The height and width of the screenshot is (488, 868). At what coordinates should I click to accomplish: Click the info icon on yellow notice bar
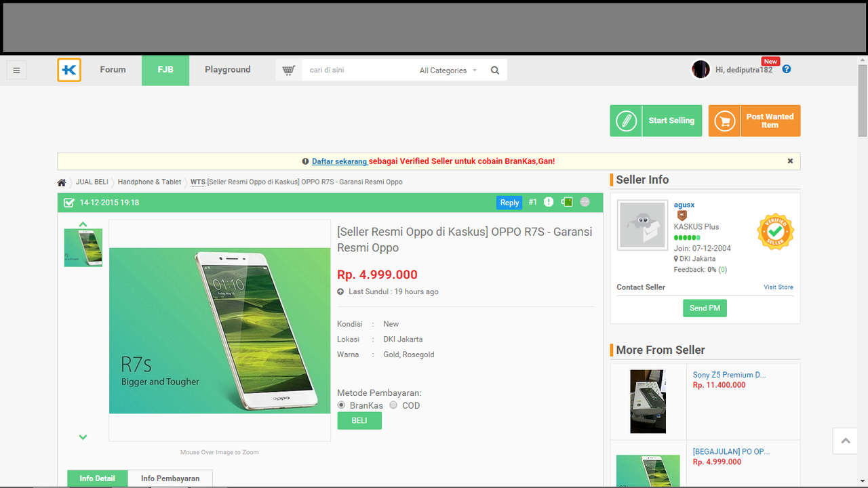[305, 161]
